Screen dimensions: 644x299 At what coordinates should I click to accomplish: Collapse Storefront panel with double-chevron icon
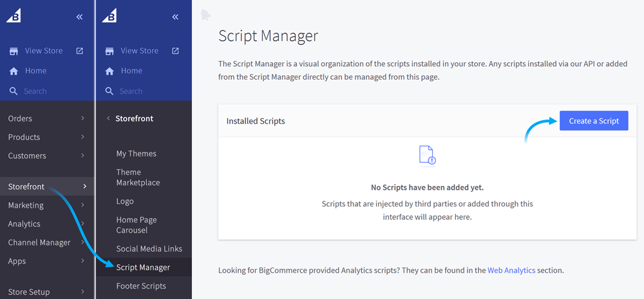click(x=175, y=17)
